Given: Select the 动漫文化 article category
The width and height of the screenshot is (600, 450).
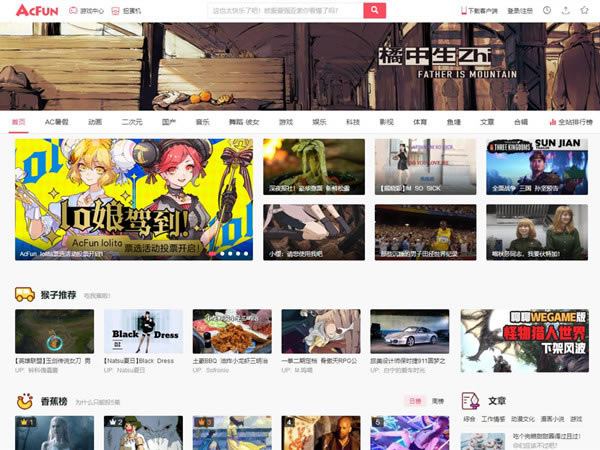Looking at the screenshot, I should tap(523, 419).
